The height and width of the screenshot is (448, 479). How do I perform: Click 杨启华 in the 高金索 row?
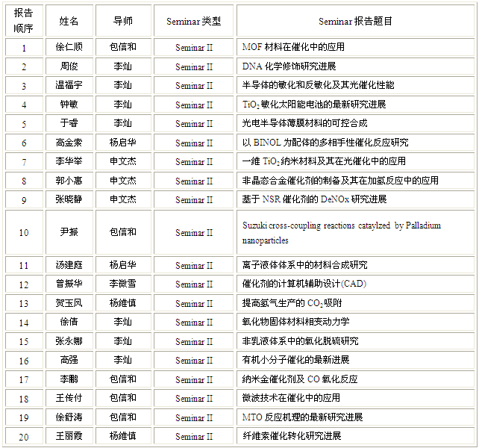123,143
